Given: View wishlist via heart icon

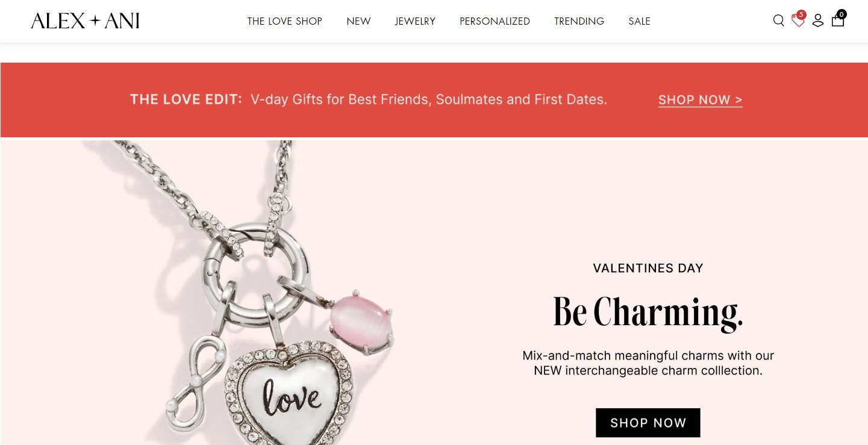Looking at the screenshot, I should (x=798, y=22).
